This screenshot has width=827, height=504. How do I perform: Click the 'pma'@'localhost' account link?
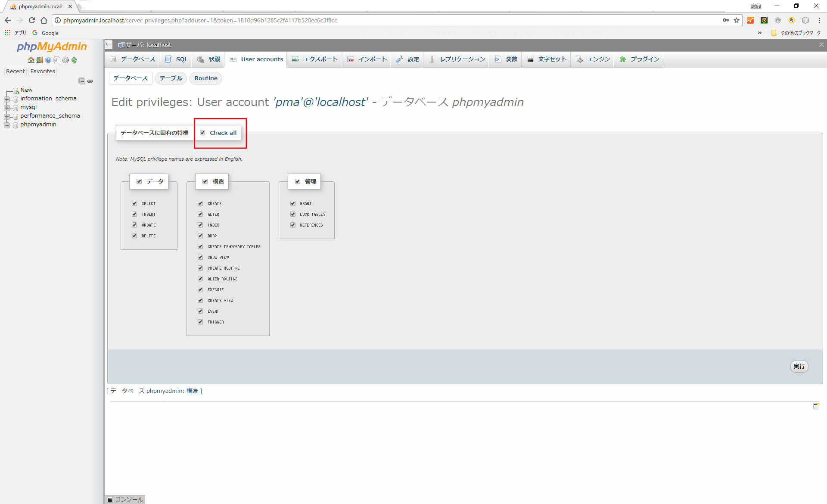pyautogui.click(x=321, y=102)
